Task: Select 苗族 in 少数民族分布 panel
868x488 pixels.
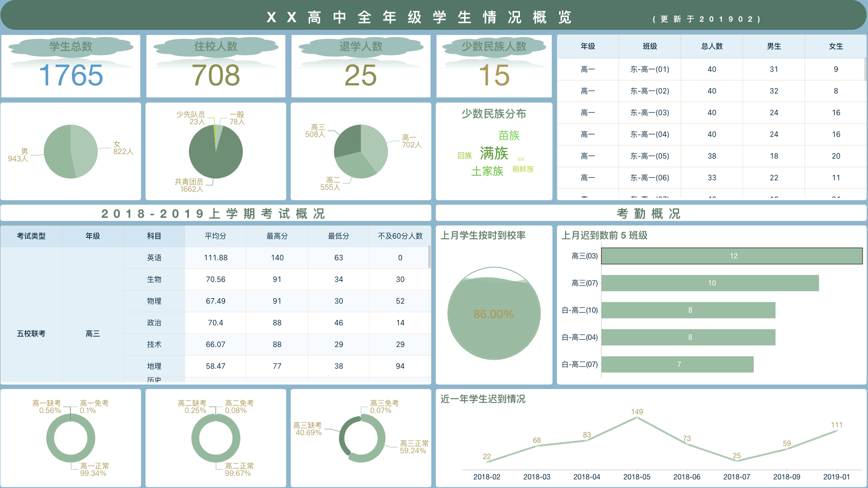Action: pyautogui.click(x=508, y=135)
